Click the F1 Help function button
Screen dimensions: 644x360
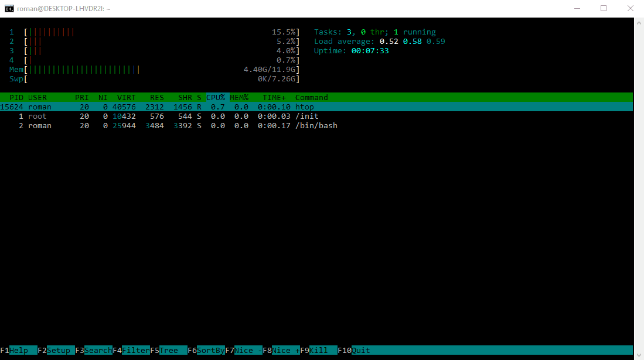(19, 350)
